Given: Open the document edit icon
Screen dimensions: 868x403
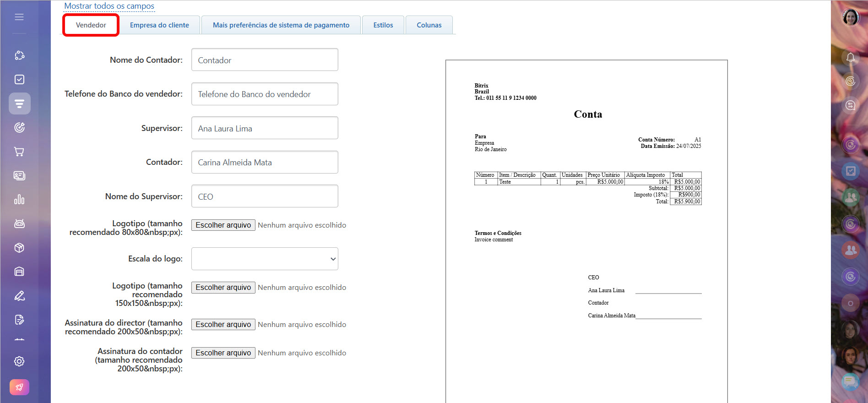Looking at the screenshot, I should 19,320.
